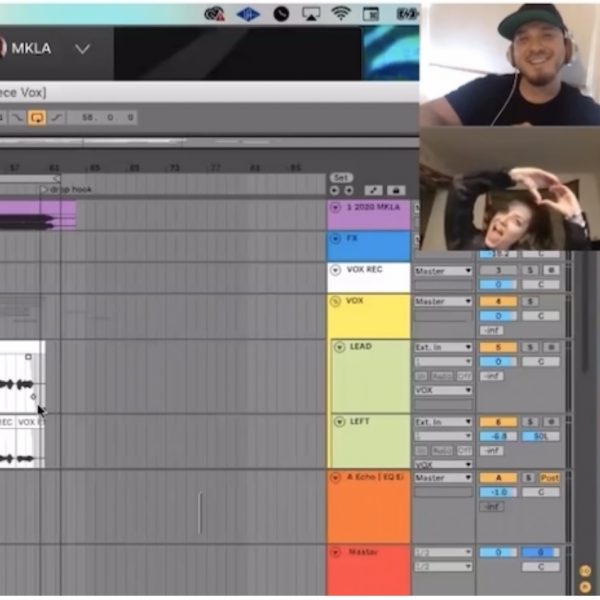Open A Echo output routing Master dropdown

pyautogui.click(x=443, y=478)
